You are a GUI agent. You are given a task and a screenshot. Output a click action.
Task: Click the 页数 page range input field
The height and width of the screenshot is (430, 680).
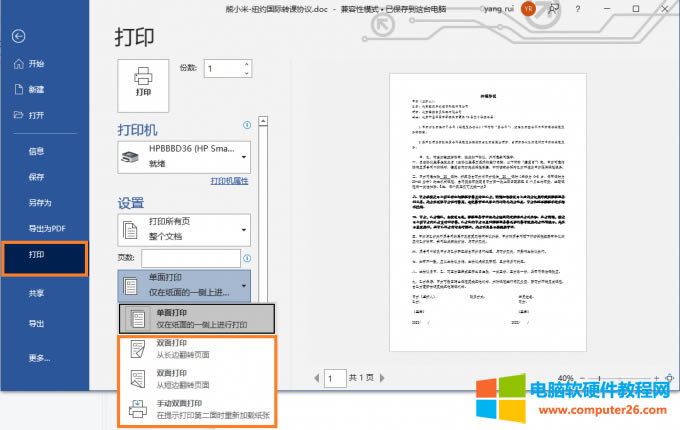pos(196,259)
